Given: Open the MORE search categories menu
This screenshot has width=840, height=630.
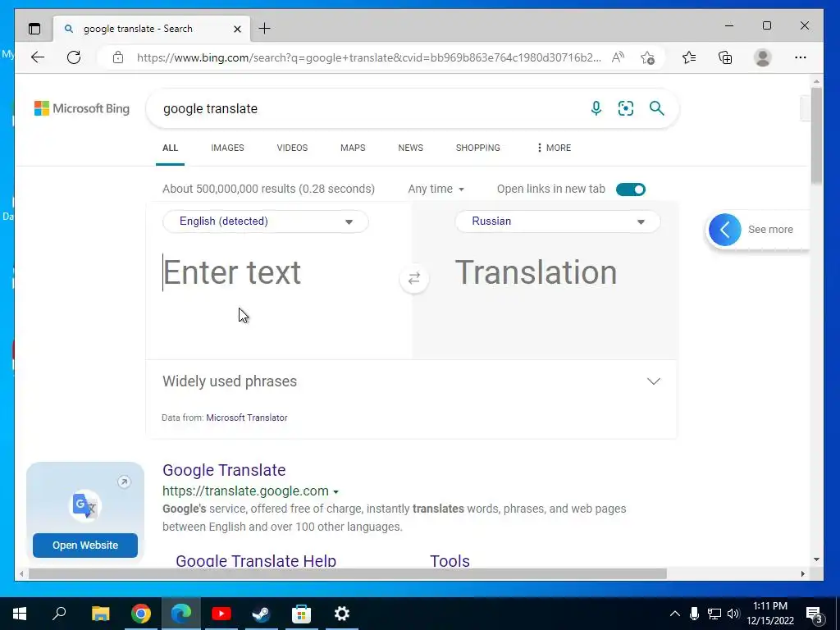Looking at the screenshot, I should point(554,148).
